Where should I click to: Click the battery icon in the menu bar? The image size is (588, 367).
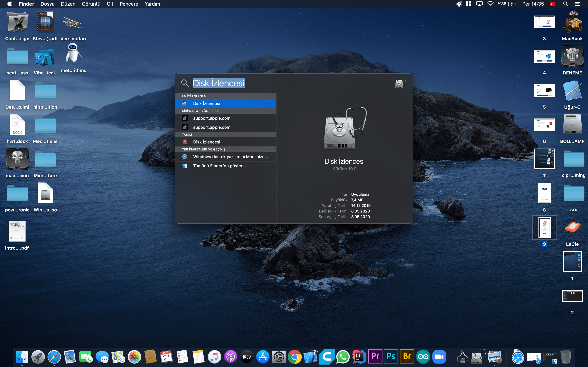512,4
